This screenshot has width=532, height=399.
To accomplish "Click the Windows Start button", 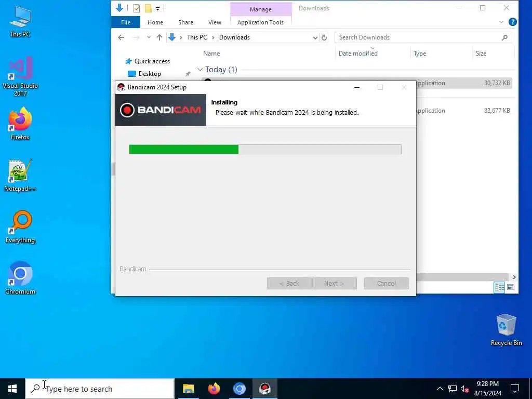I will click(12, 389).
